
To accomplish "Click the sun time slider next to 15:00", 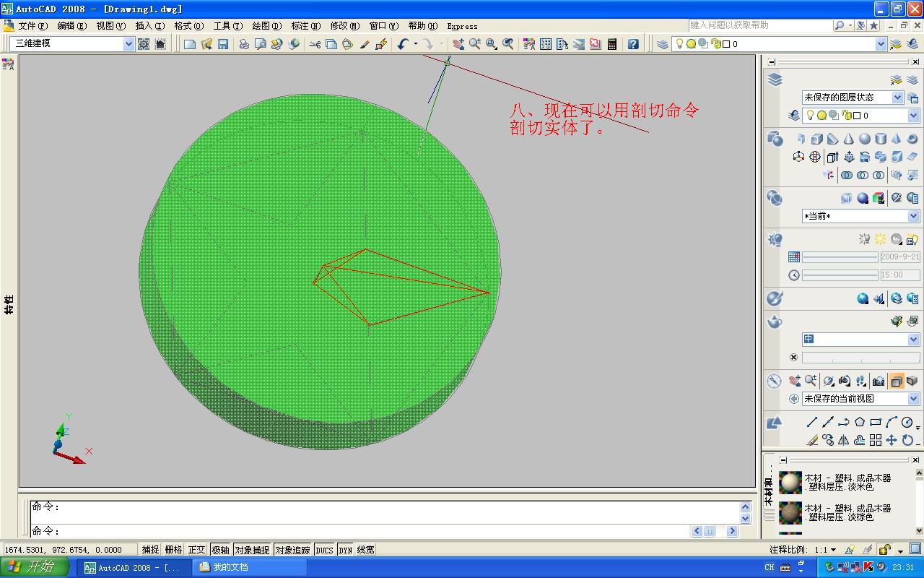I will click(840, 275).
